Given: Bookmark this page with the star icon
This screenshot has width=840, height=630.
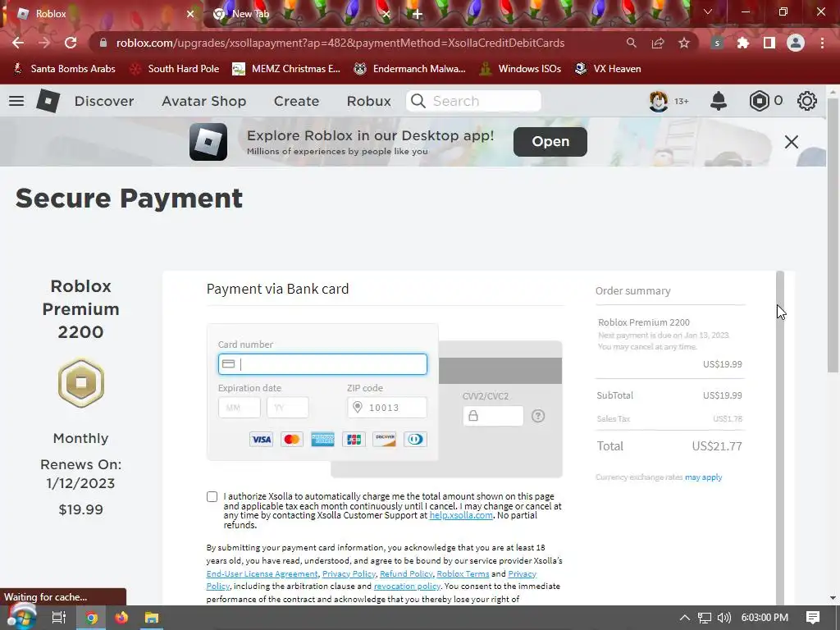Looking at the screenshot, I should (684, 43).
